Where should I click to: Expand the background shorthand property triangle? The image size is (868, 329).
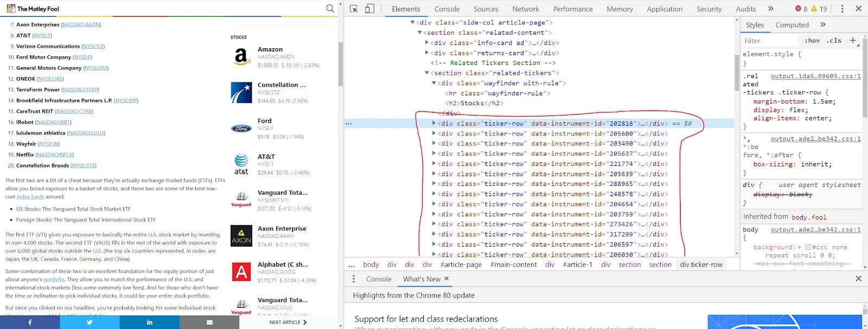point(800,247)
